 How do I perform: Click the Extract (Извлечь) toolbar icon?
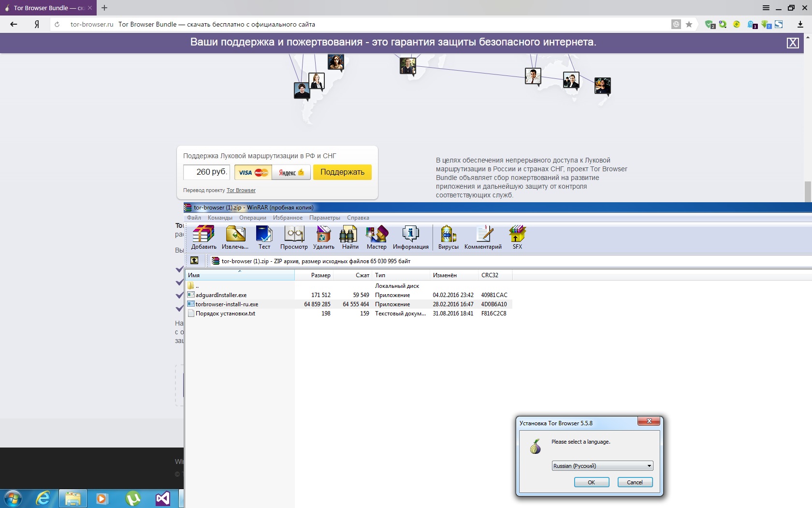[235, 237]
